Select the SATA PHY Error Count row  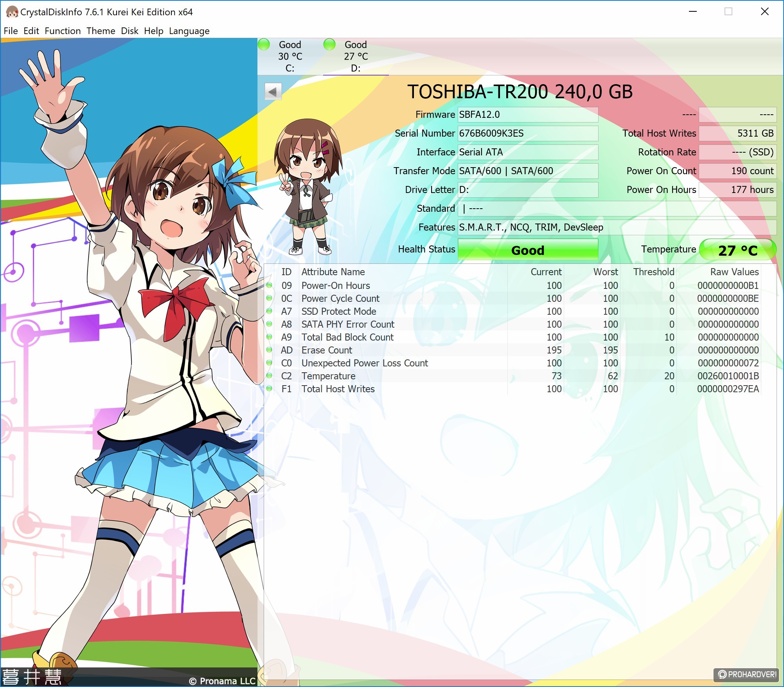pyautogui.click(x=513, y=324)
